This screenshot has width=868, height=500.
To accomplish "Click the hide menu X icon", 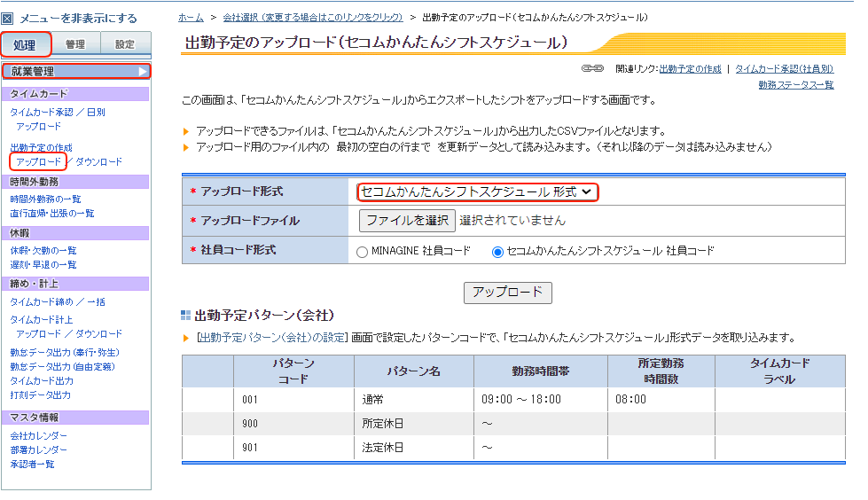I will click(7, 19).
